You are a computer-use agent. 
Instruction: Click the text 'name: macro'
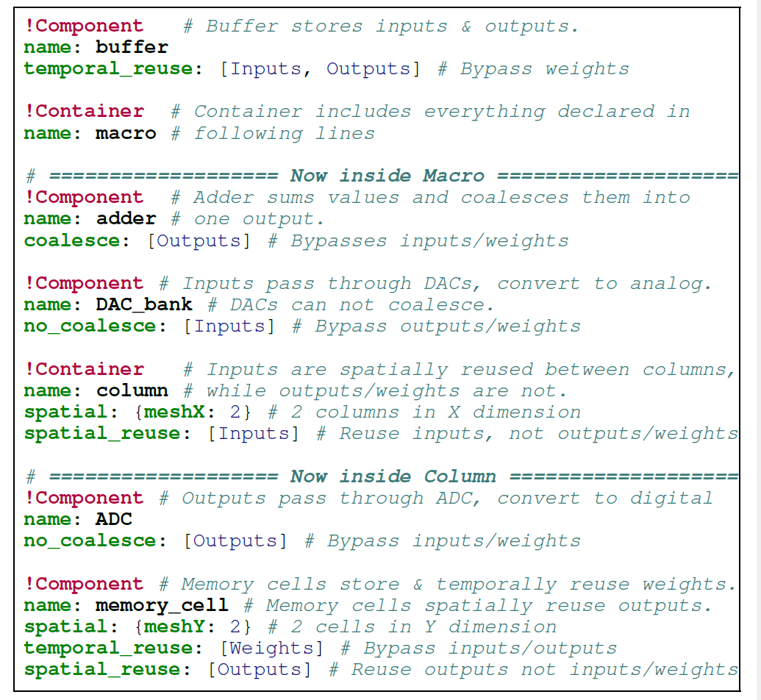tap(90, 133)
